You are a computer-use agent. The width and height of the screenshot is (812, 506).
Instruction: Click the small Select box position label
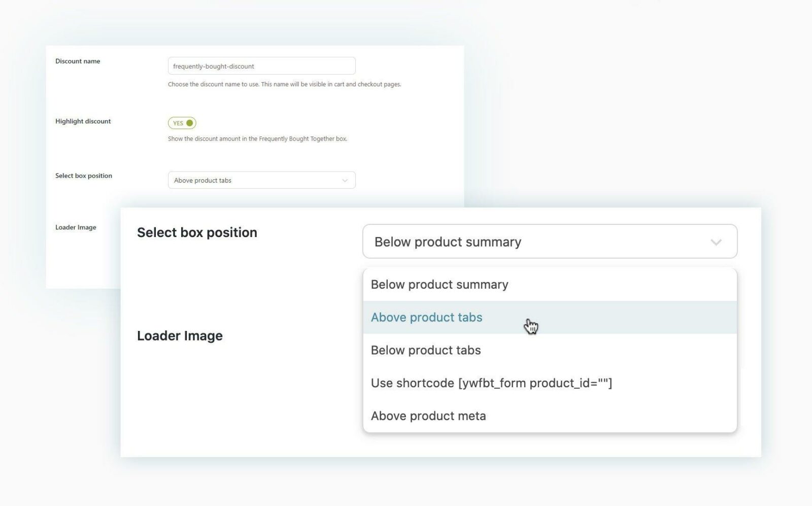point(84,176)
